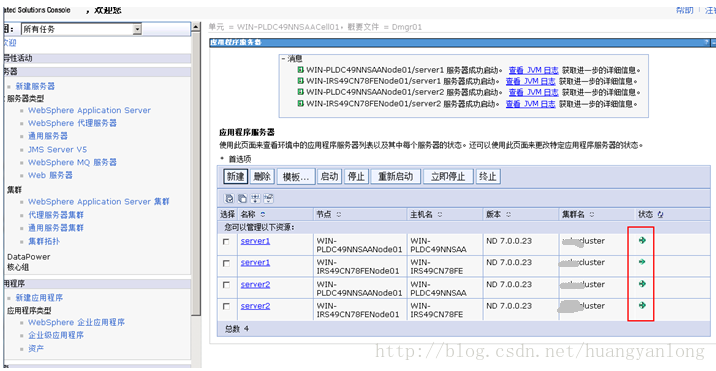Sort the table by 名称 column icon
The image size is (716, 371).
click(x=263, y=214)
